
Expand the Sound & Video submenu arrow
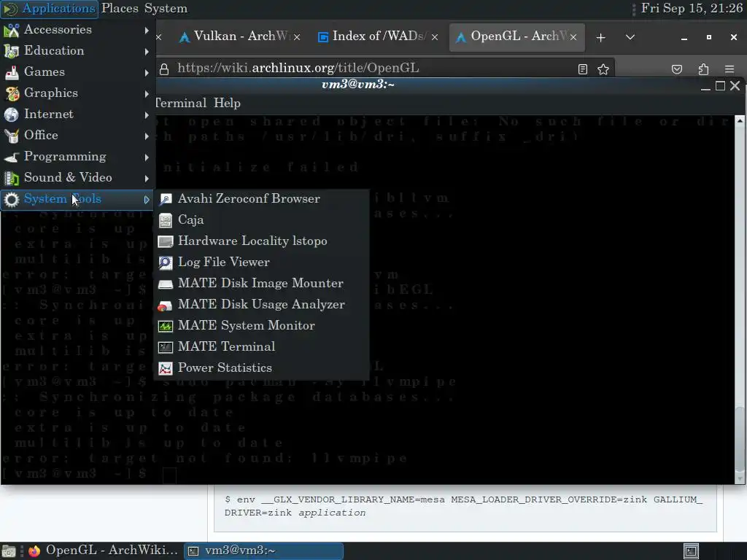(147, 179)
